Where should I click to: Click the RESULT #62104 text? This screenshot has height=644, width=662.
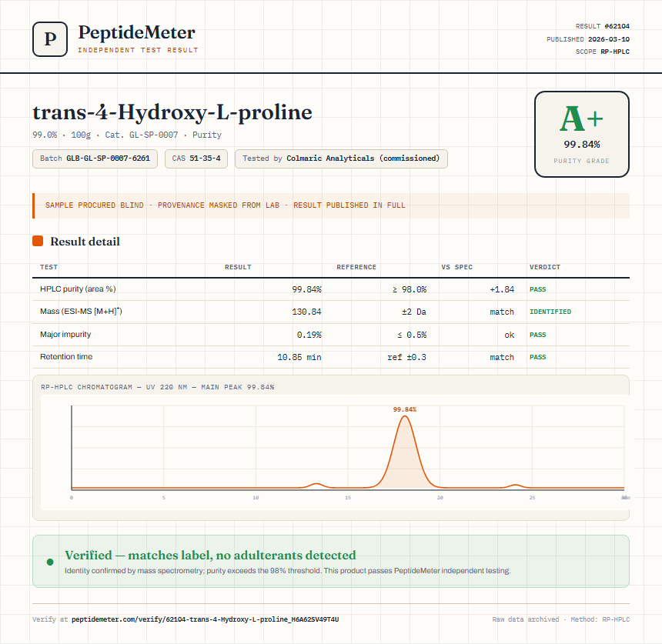coord(603,26)
